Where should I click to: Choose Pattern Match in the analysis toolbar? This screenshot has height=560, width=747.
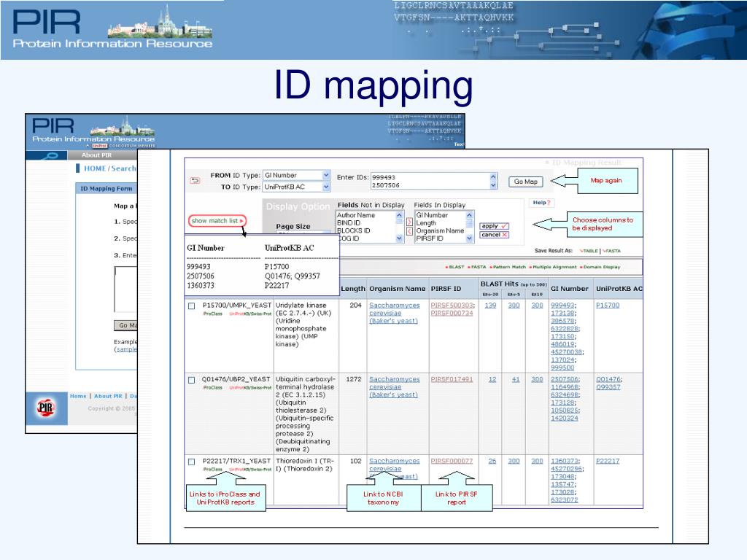coord(508,267)
